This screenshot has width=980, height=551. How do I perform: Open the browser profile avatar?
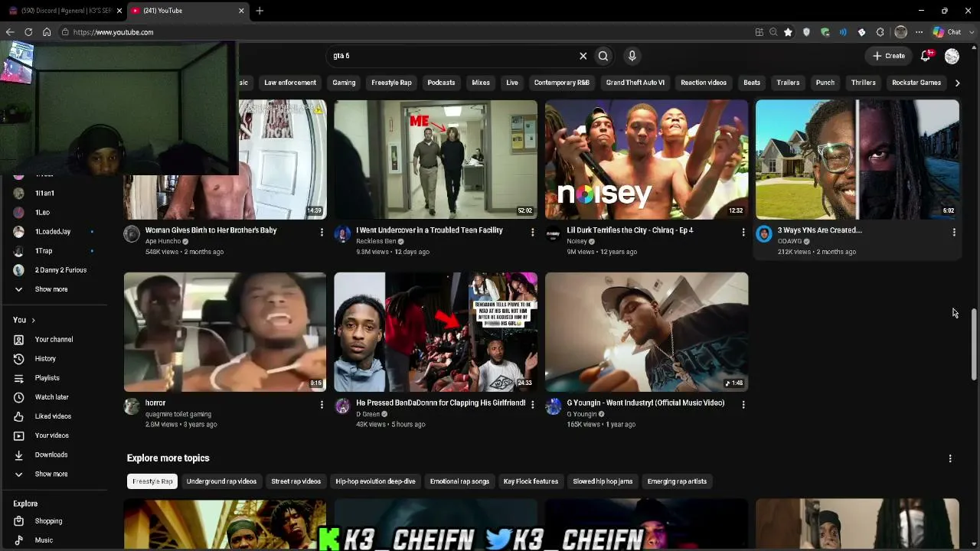point(900,32)
